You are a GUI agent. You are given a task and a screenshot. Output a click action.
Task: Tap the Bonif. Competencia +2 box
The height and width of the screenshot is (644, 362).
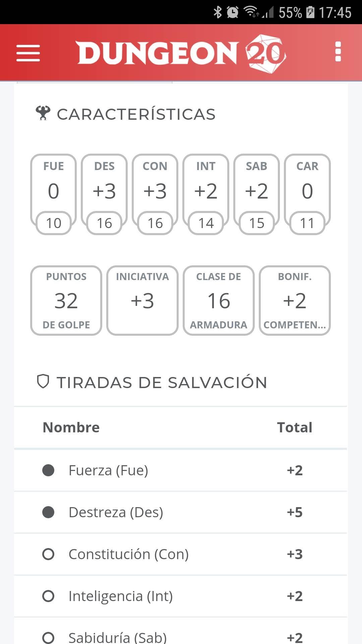click(295, 301)
